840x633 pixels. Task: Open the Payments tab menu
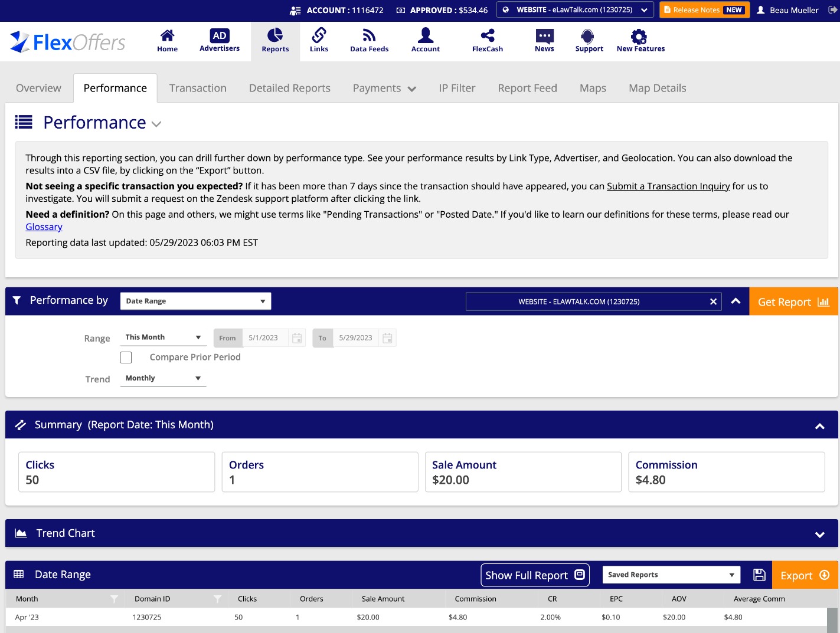tap(384, 88)
